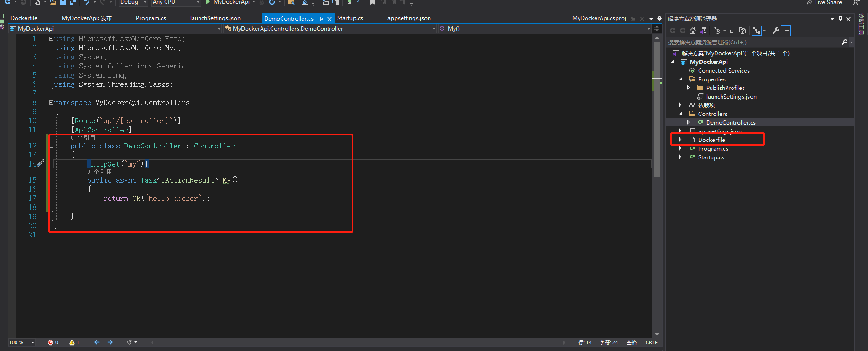Open the editor tab settings gear icon
This screenshot has width=868, height=351.
(659, 18)
